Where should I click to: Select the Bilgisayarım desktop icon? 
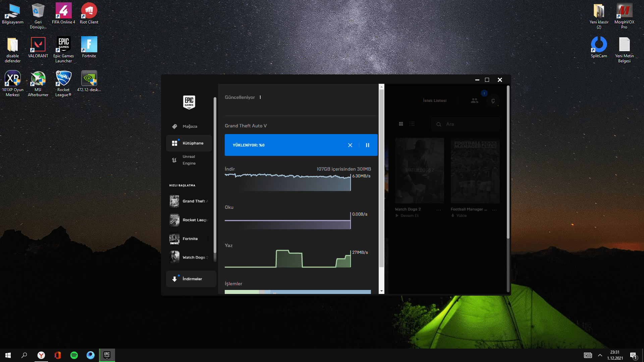13,14
